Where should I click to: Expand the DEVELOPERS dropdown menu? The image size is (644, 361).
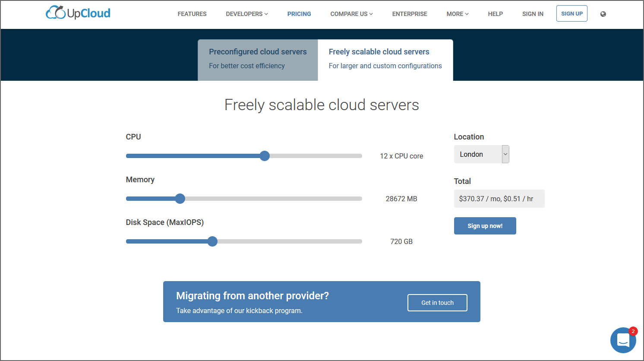click(x=247, y=14)
